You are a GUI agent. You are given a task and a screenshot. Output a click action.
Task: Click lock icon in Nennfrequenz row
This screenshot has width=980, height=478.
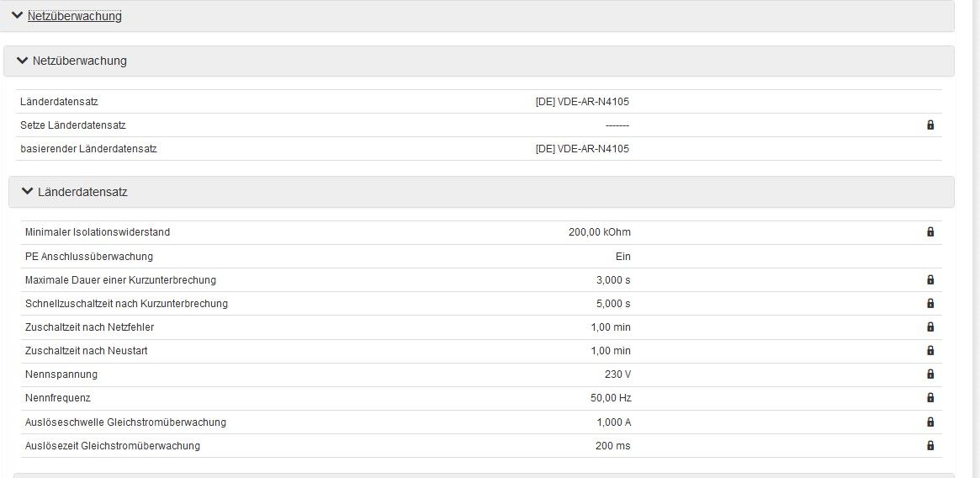tap(930, 398)
